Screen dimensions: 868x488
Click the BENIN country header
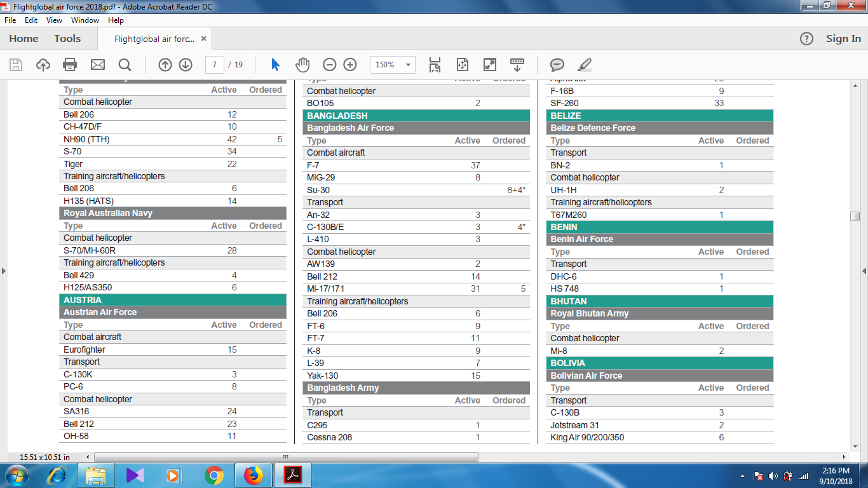(x=660, y=227)
